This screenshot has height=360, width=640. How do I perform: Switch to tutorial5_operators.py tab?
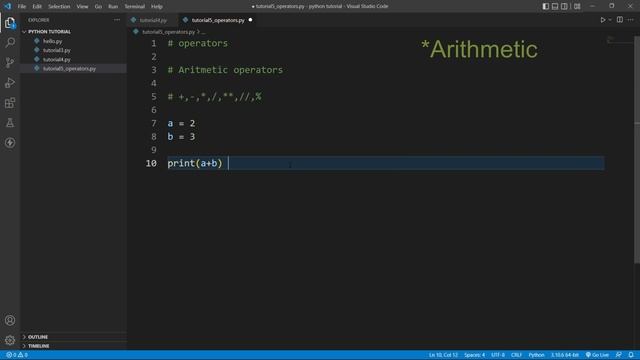[218, 20]
